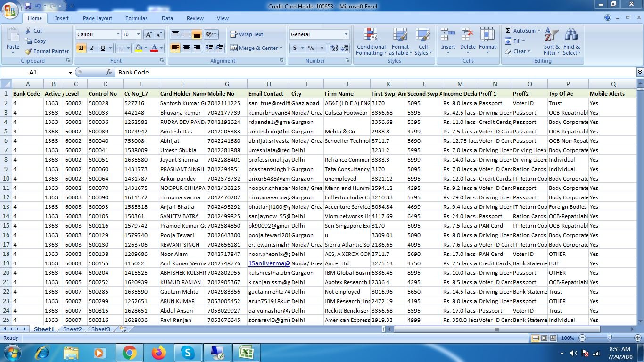Click Font Color red A swatch
The image size is (644, 362).
154,48
